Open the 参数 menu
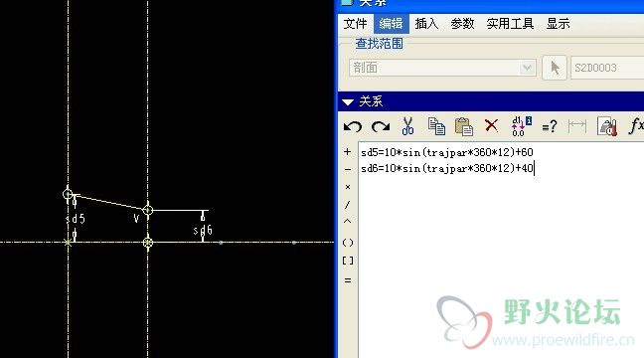 (x=462, y=24)
